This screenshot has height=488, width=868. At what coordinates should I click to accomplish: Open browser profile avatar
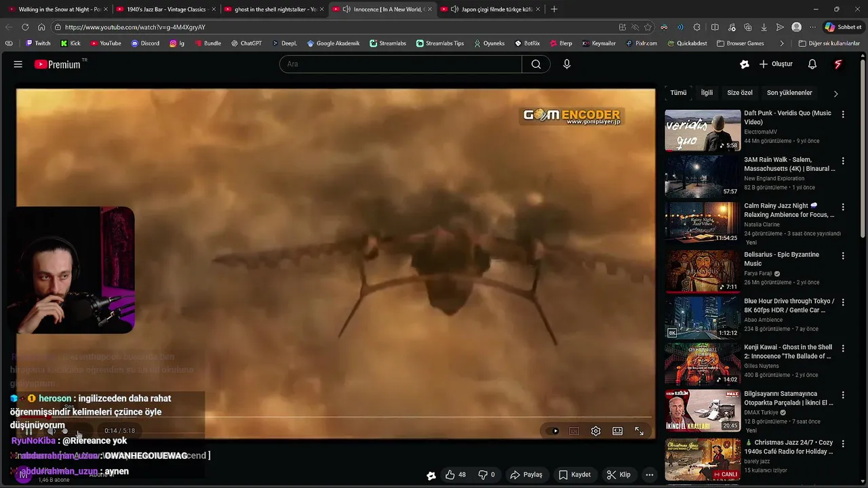pos(796,27)
